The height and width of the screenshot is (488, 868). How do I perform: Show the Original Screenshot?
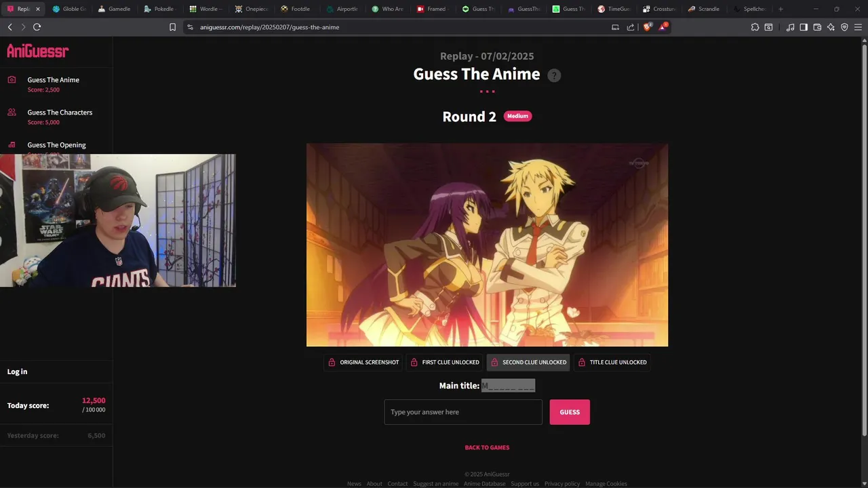point(363,362)
